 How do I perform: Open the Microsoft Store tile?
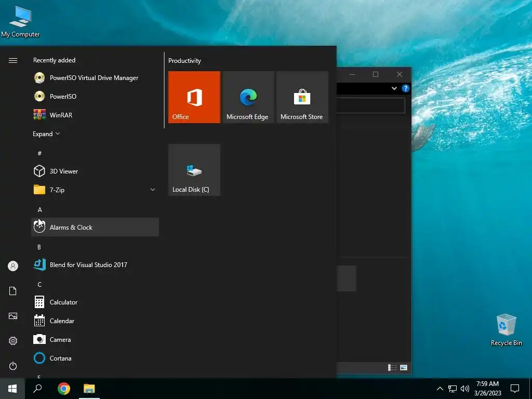[x=302, y=97]
